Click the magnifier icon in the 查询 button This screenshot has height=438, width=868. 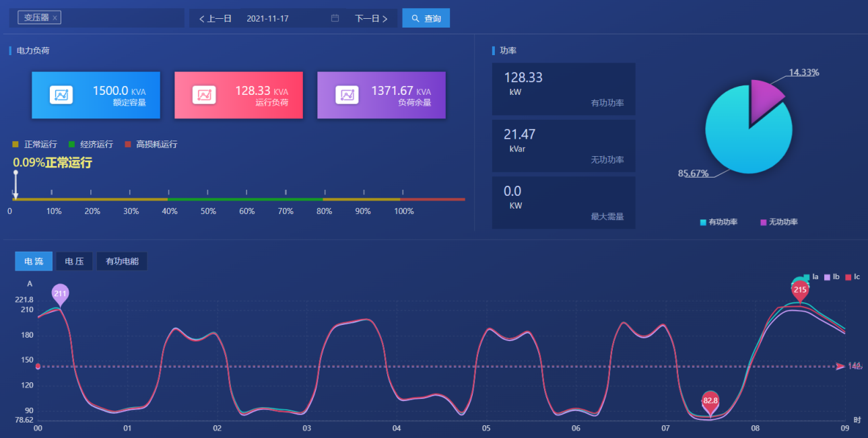click(x=415, y=18)
